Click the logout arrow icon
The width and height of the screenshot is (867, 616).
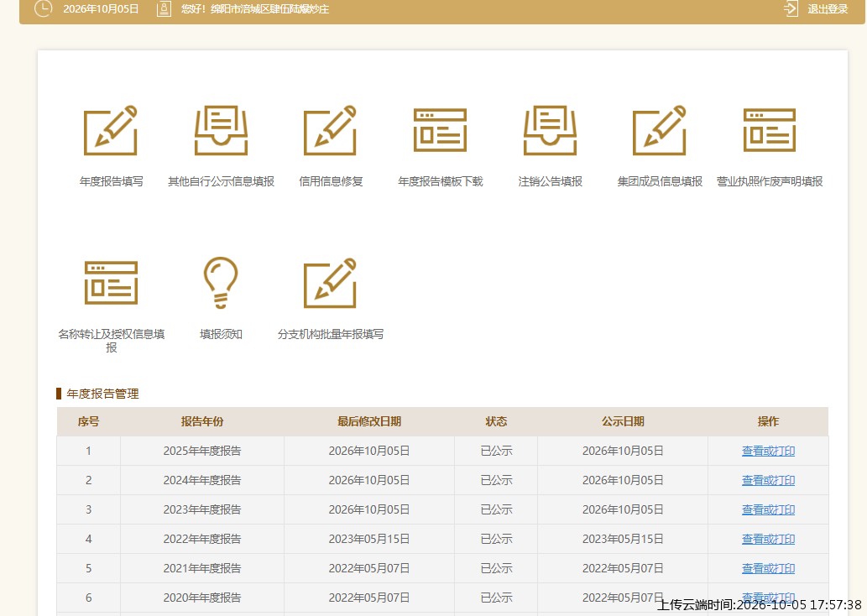tap(791, 9)
